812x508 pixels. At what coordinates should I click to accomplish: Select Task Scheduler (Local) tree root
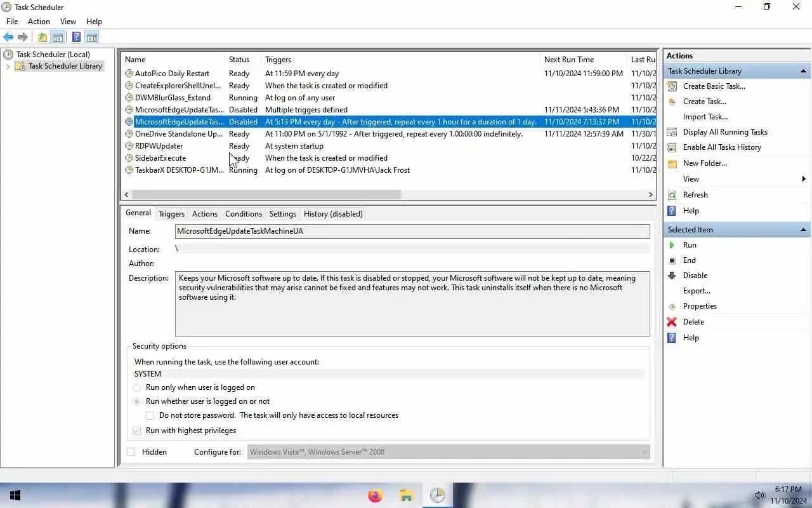tap(53, 55)
